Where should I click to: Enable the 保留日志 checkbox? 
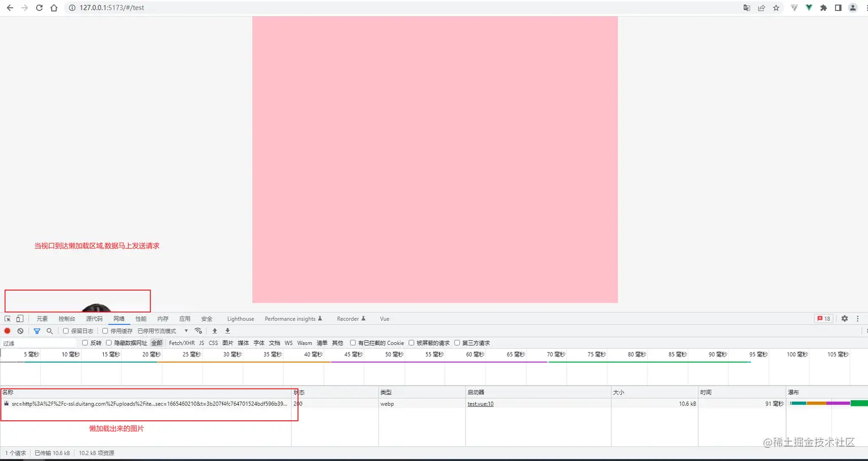tap(65, 331)
